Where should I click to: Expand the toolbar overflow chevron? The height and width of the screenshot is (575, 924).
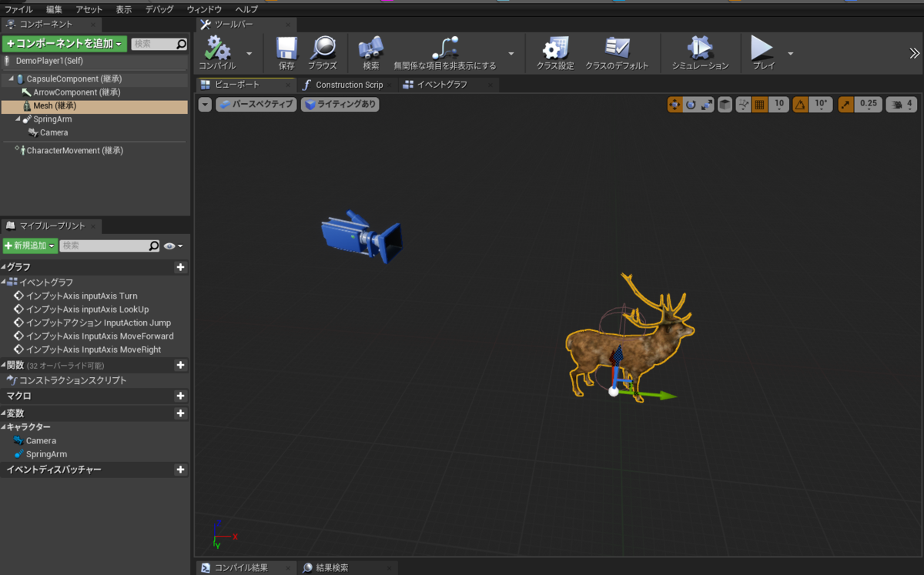914,53
